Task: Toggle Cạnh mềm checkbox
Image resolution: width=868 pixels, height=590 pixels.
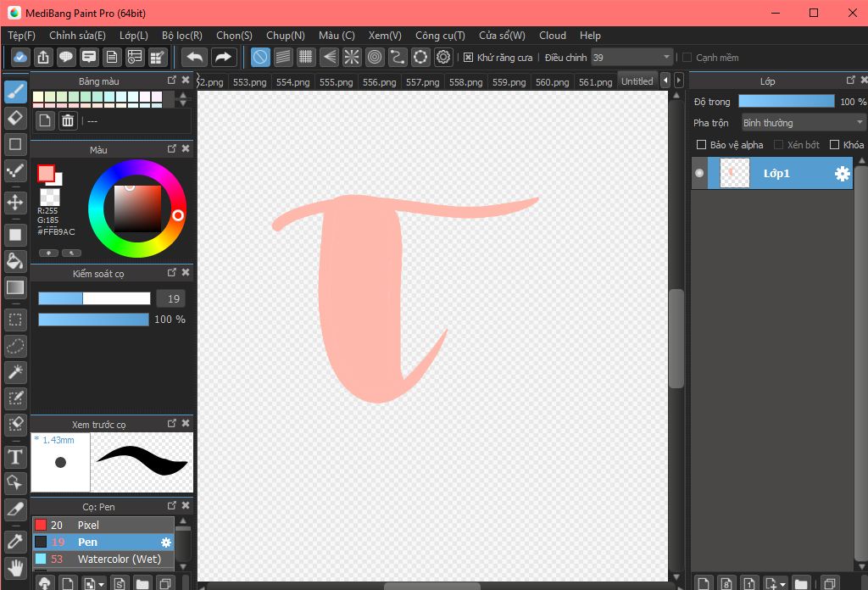Action: (x=687, y=58)
